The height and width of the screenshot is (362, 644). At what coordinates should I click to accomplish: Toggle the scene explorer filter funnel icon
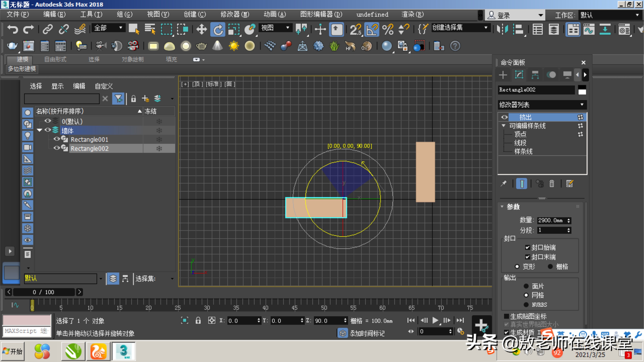[118, 99]
